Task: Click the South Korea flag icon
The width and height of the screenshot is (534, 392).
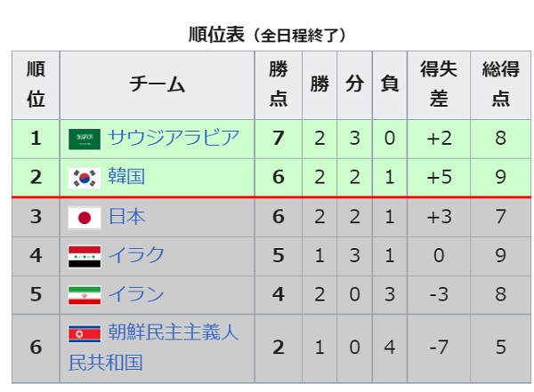Action: 85,178
